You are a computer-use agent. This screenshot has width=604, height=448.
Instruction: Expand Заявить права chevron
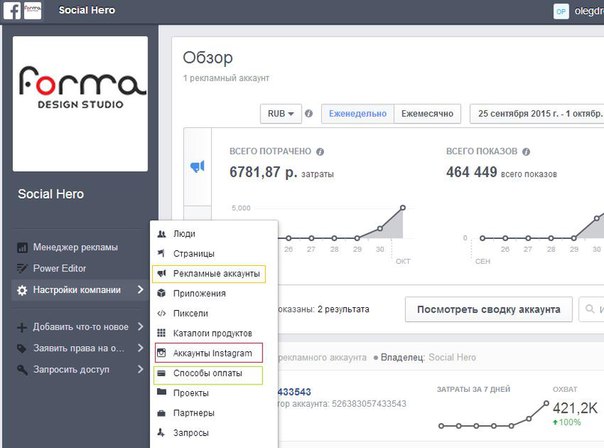coord(141,348)
